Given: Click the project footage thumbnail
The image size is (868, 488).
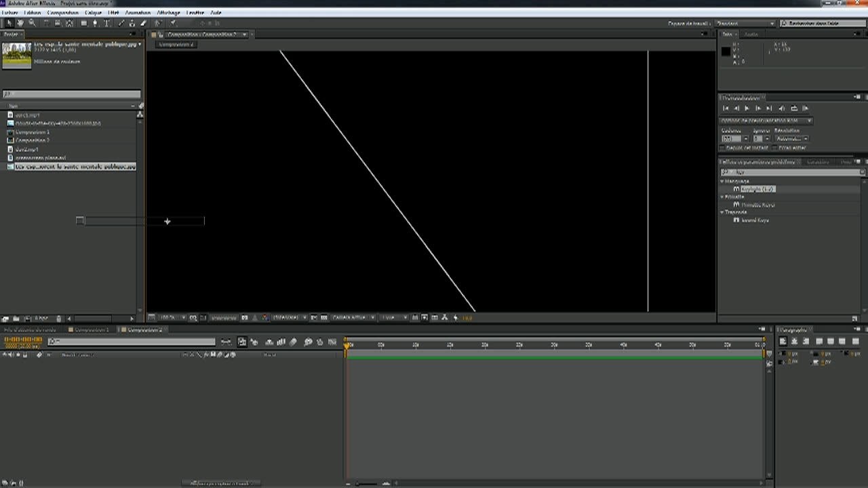Looking at the screenshot, I should 16,56.
